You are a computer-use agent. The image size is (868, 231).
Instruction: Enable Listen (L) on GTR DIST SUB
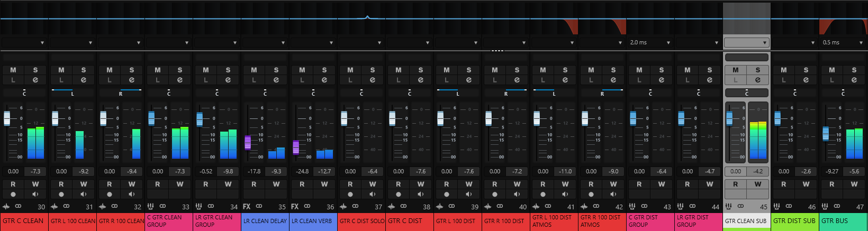784,80
